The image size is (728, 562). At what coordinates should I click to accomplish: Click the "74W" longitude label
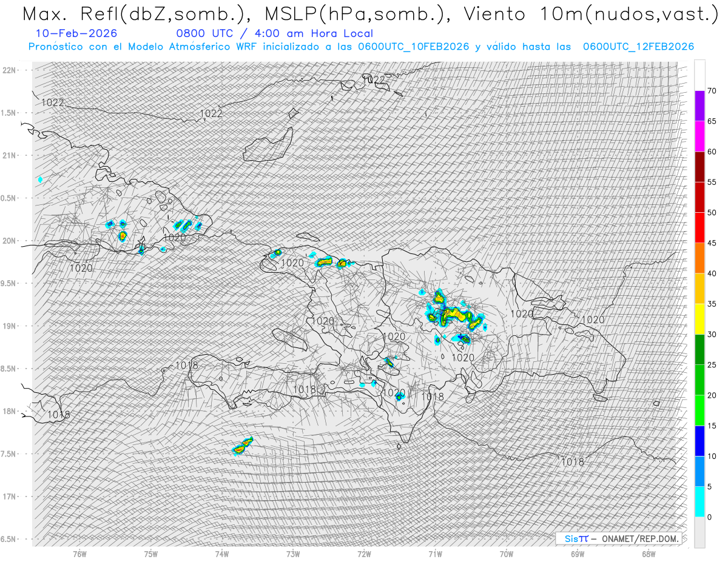tap(222, 554)
